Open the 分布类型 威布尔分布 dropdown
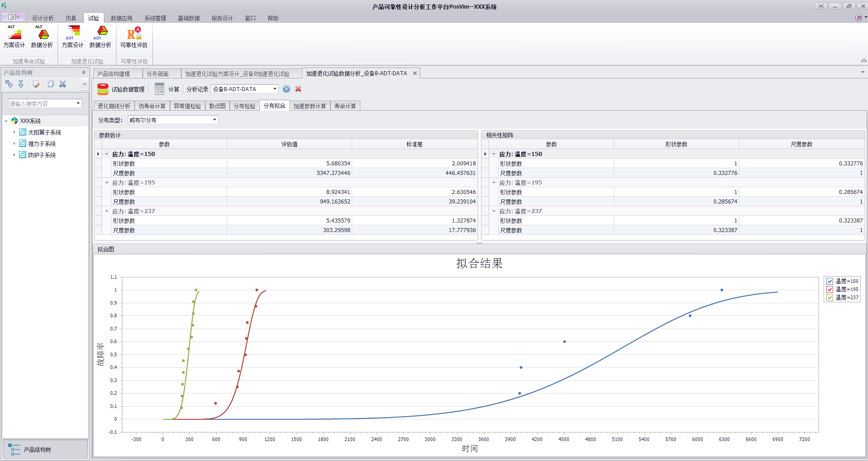This screenshot has height=461, width=868. pyautogui.click(x=214, y=120)
